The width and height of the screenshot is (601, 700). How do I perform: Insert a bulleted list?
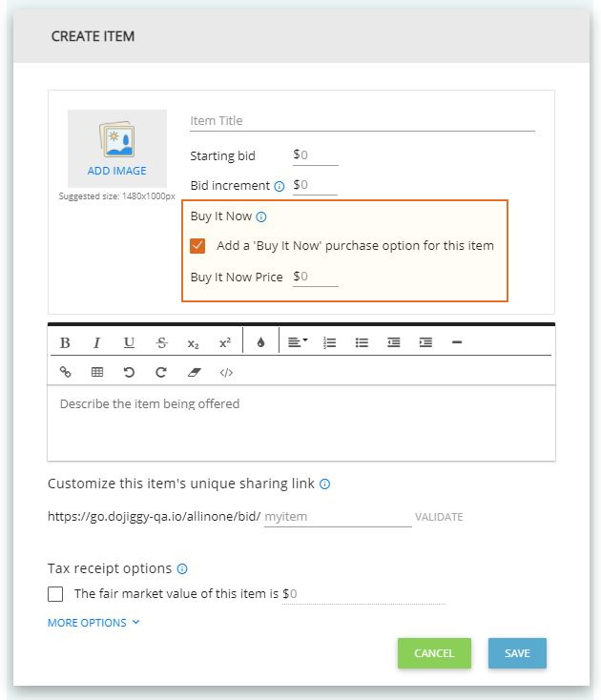[362, 342]
